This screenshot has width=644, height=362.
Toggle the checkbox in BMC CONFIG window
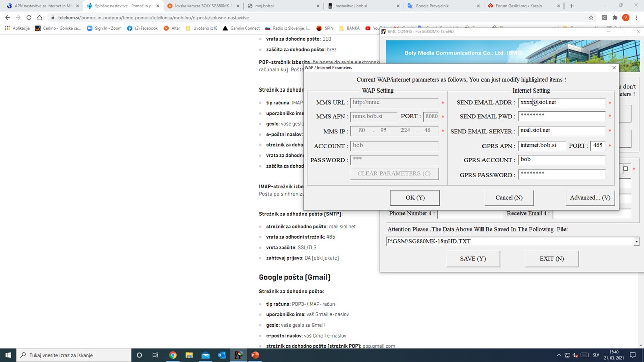(x=626, y=169)
